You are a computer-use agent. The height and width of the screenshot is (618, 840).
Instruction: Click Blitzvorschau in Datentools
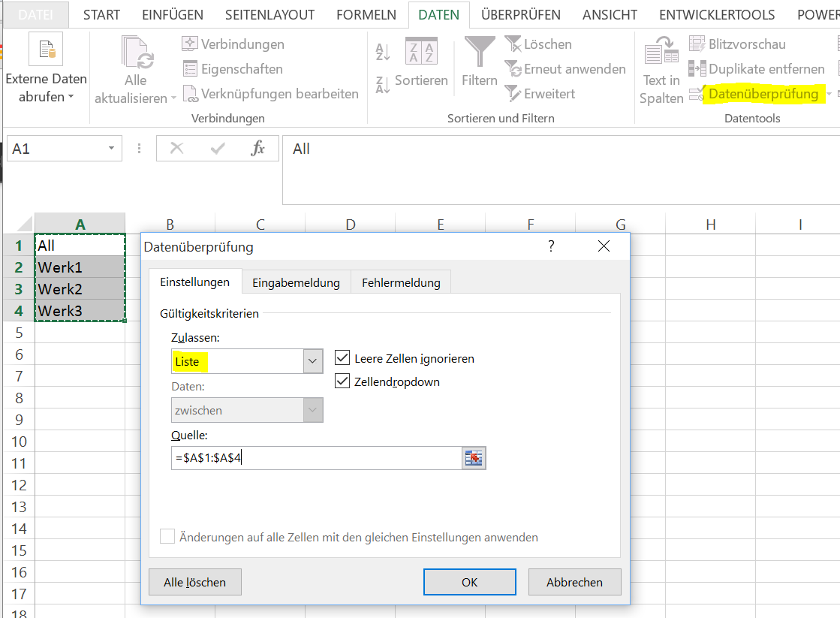pyautogui.click(x=737, y=44)
